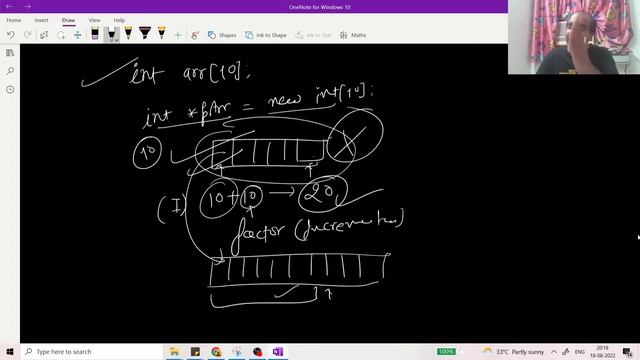This screenshot has width=640, height=360.
Task: Open File Explorer from the taskbar
Action: point(174,351)
